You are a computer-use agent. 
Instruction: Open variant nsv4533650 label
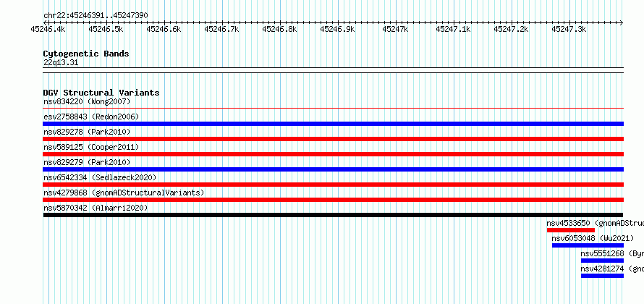point(595,223)
